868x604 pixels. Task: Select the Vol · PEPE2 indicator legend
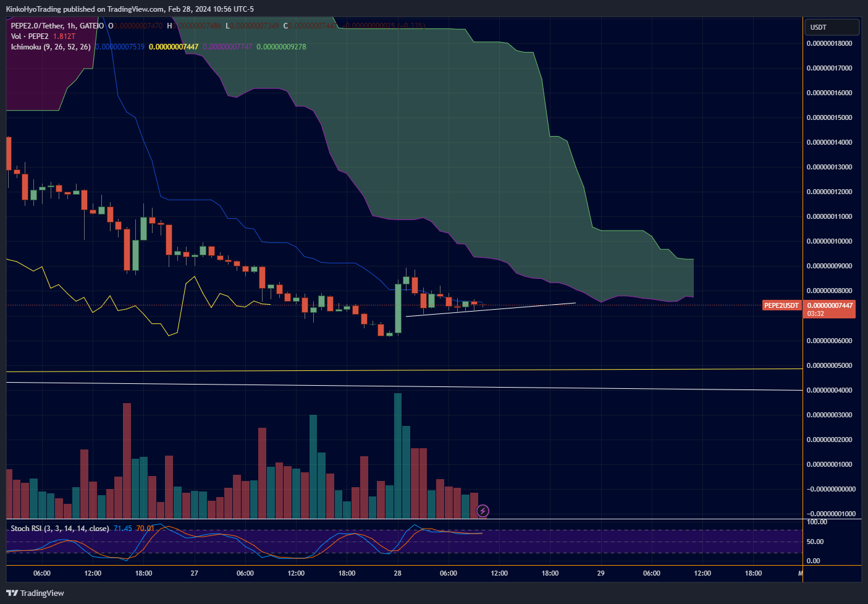point(30,36)
